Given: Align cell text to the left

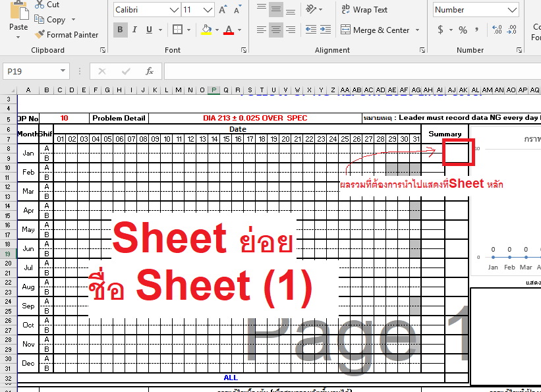Looking at the screenshot, I should (262, 30).
